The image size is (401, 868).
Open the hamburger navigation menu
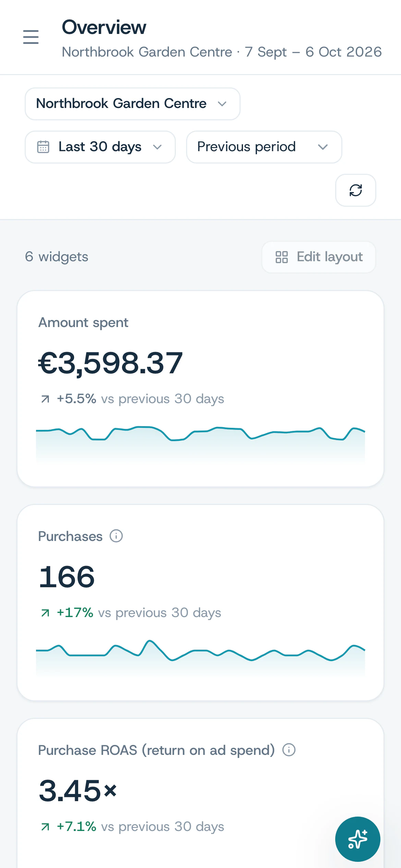pyautogui.click(x=31, y=37)
